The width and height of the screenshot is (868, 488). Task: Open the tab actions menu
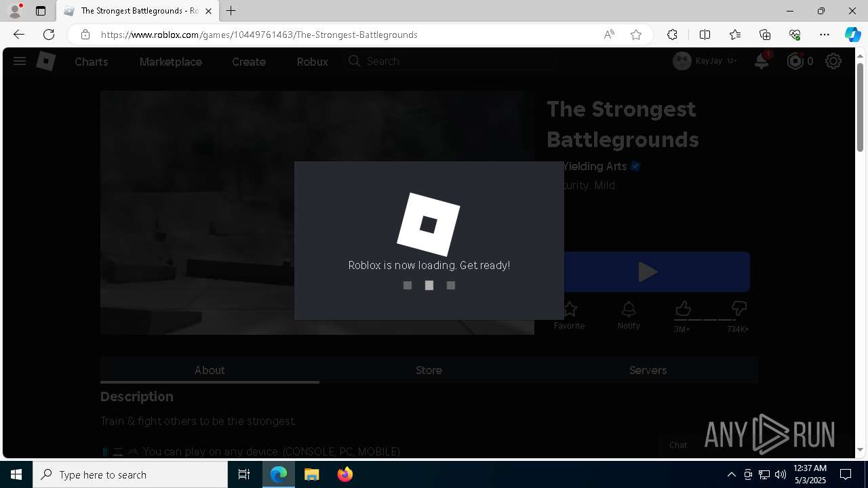(41, 11)
